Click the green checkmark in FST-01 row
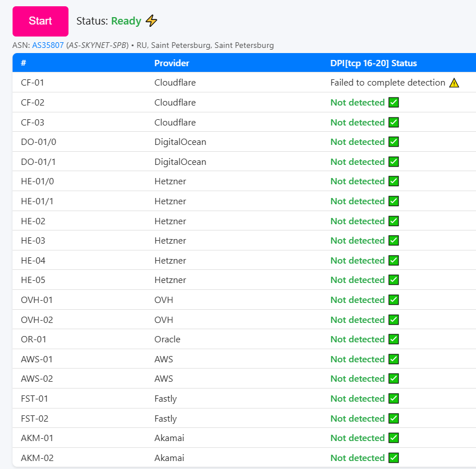Screen dimensions: 476x469 394,399
